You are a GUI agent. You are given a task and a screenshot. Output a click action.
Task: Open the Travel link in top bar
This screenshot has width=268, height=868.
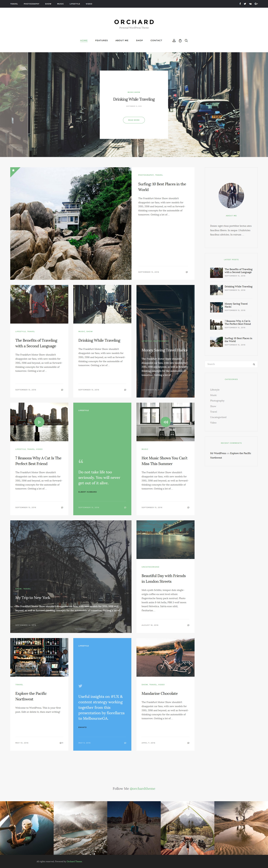pyautogui.click(x=14, y=4)
